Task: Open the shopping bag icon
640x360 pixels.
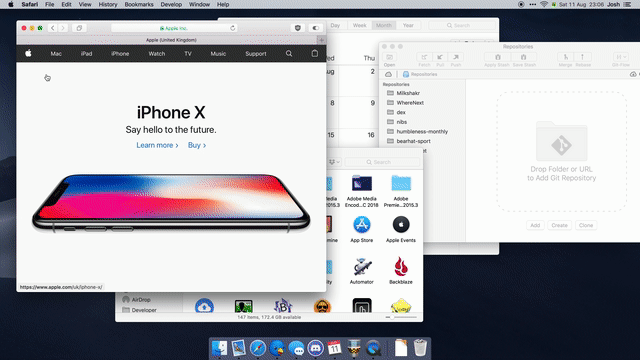Action: pyautogui.click(x=314, y=53)
